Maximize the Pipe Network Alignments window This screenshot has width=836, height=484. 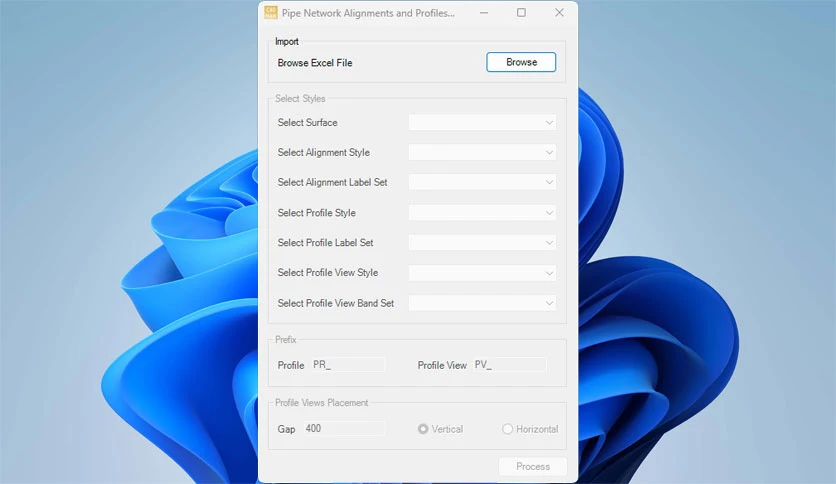(521, 13)
